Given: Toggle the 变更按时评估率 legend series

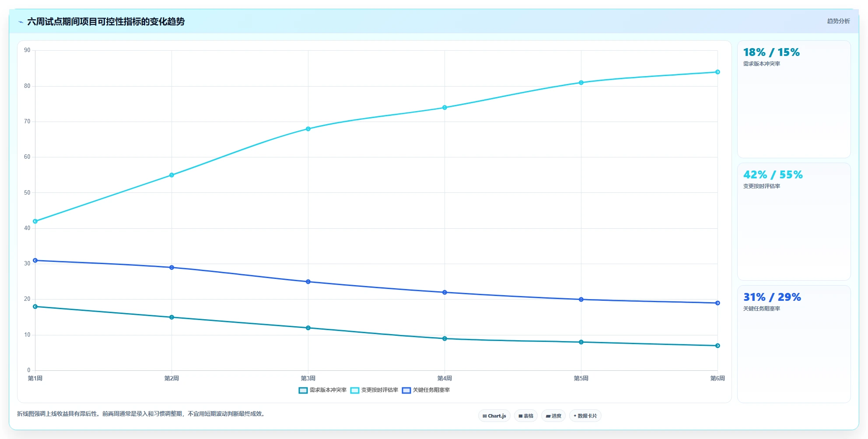Looking at the screenshot, I should (374, 390).
